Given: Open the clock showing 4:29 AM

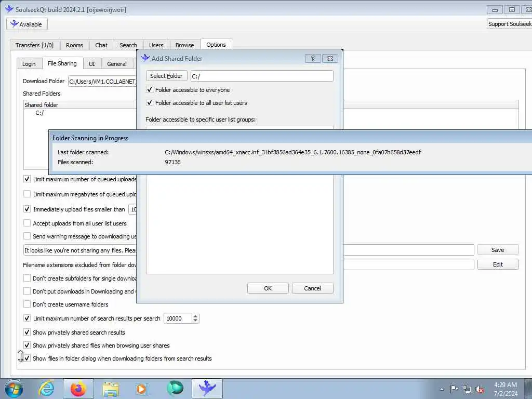Looking at the screenshot, I should tap(506, 389).
